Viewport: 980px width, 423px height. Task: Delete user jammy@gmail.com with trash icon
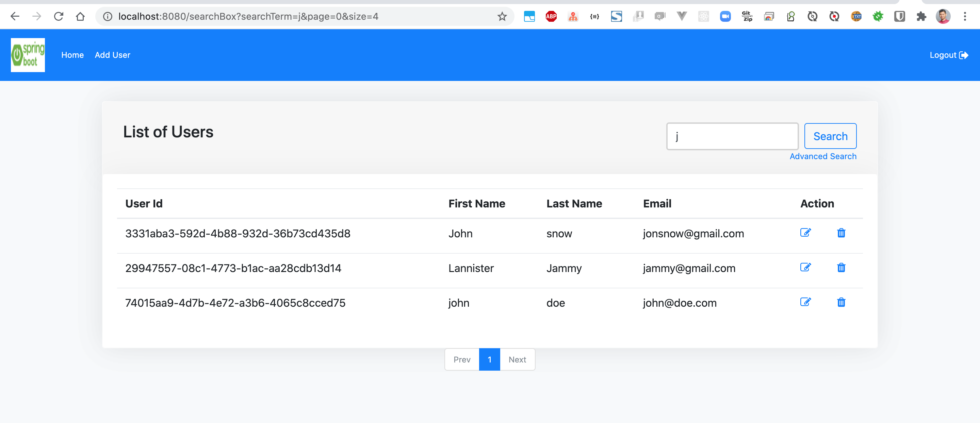841,268
